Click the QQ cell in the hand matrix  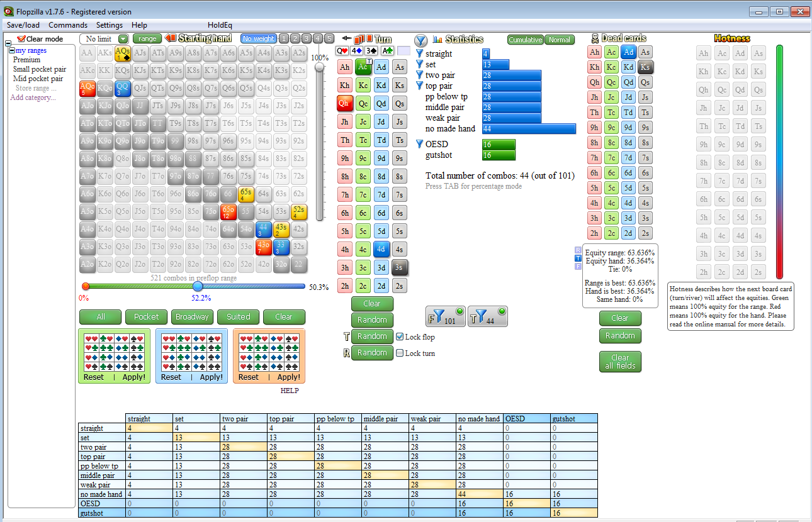point(123,89)
